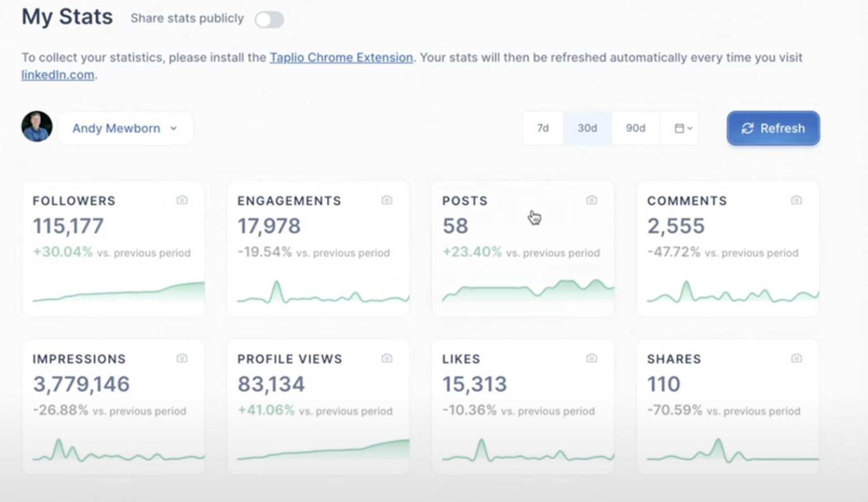
Task: Select the 90d time period tab
Action: coord(635,128)
